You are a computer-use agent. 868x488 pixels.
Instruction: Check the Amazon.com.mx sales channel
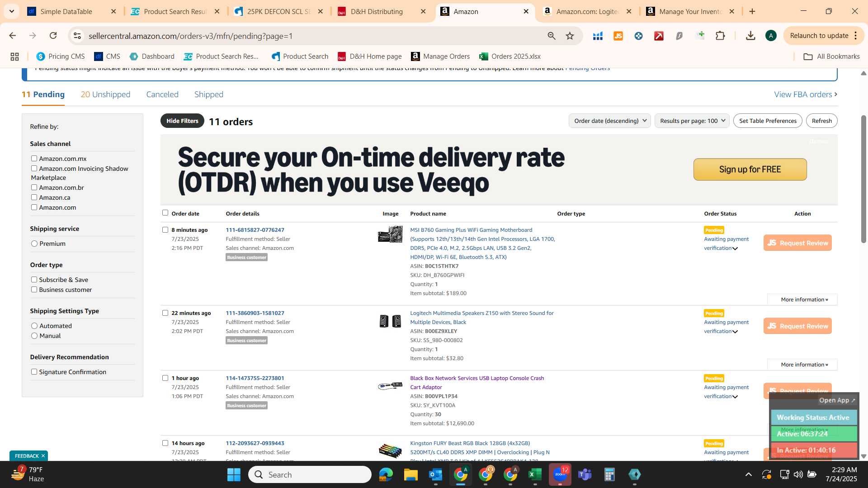(x=34, y=158)
